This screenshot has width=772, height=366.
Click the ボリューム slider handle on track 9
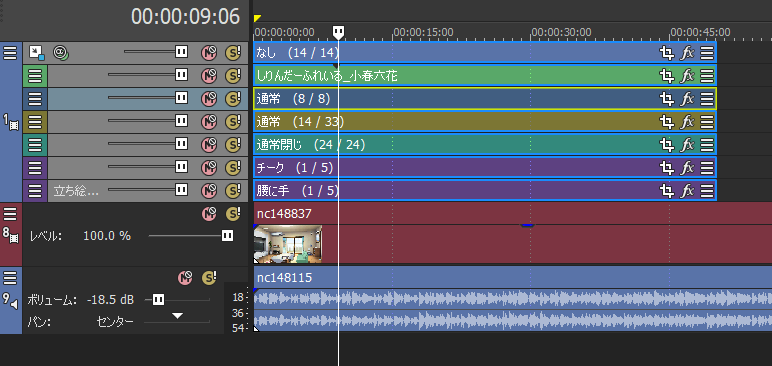click(x=158, y=299)
